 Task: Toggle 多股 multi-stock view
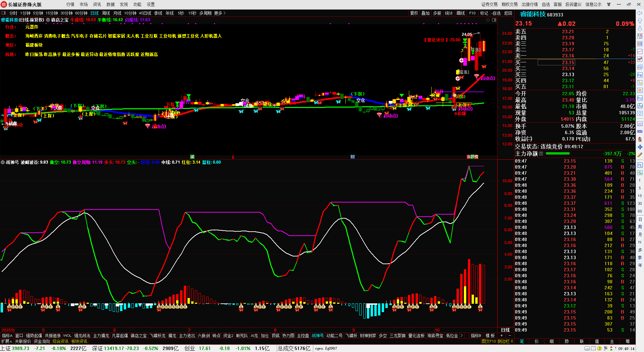(x=437, y=13)
